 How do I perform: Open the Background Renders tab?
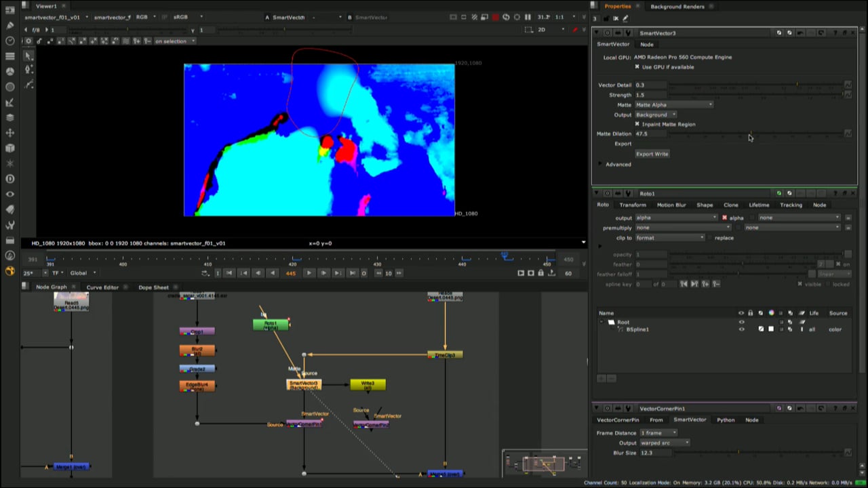[677, 6]
